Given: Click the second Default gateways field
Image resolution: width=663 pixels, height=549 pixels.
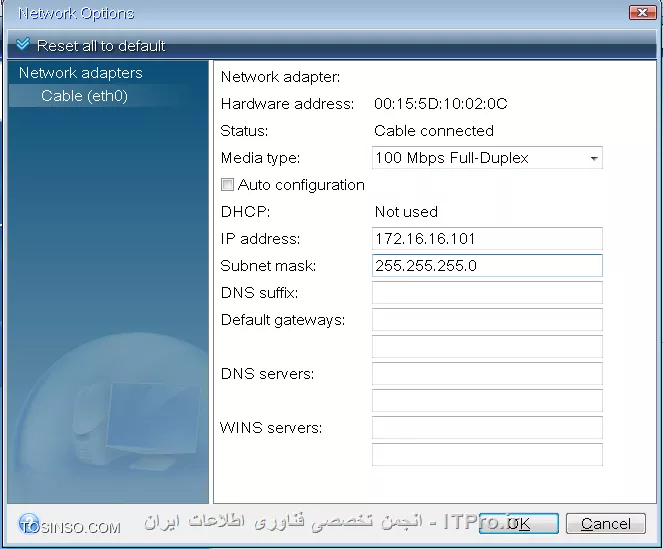Looking at the screenshot, I should click(x=487, y=347).
